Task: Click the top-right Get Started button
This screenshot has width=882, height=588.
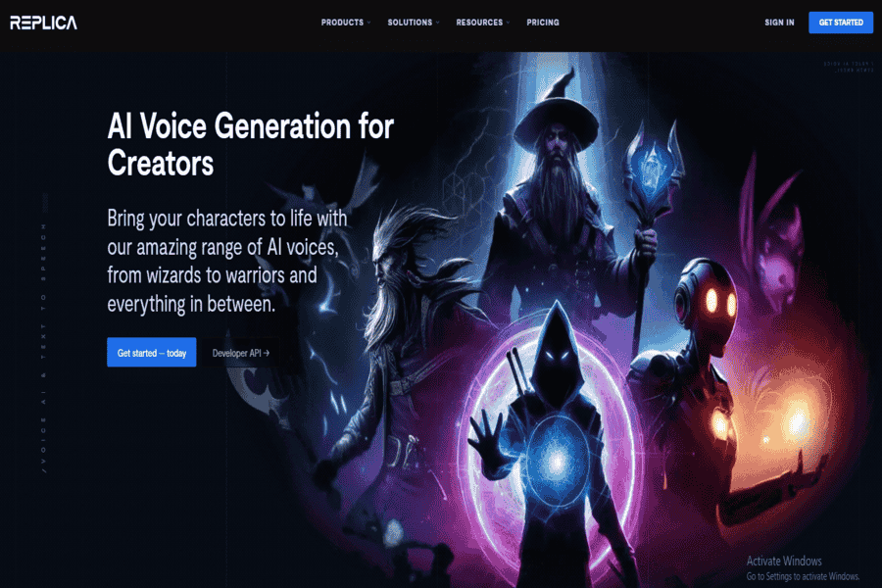Action: 841,23
